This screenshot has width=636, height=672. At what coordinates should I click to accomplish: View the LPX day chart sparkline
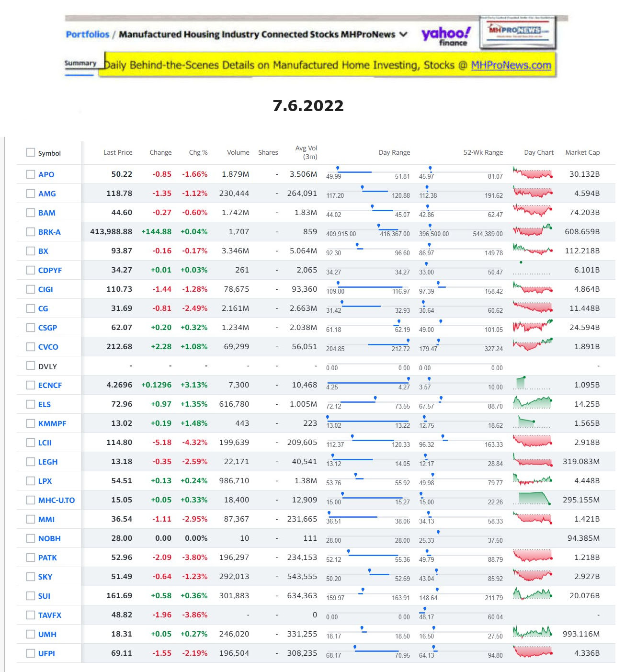(x=533, y=479)
